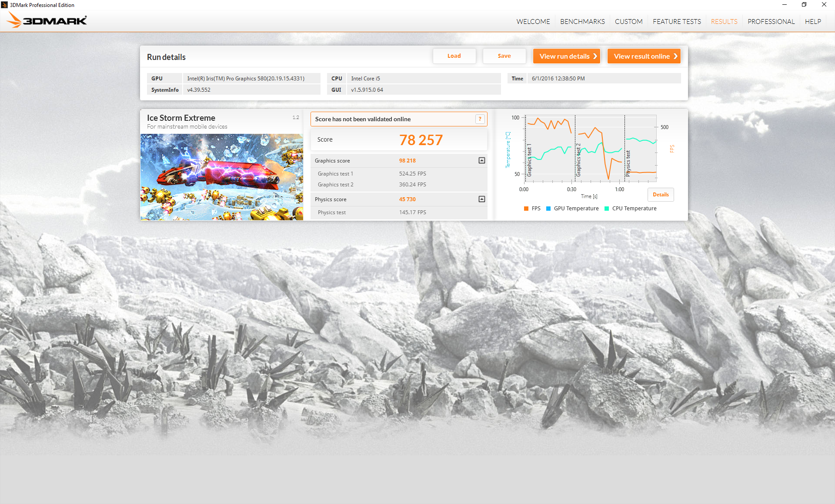Click the validation help question mark icon
This screenshot has height=504, width=835.
(480, 119)
